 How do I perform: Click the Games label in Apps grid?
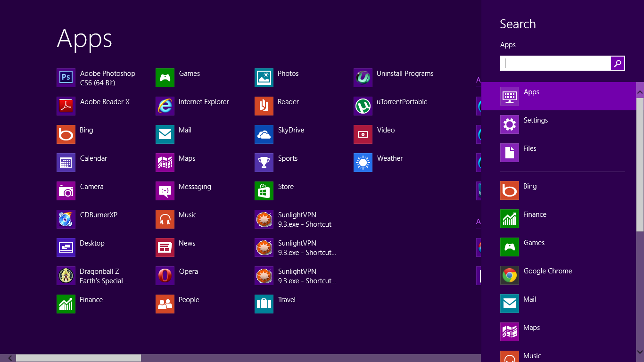190,74
